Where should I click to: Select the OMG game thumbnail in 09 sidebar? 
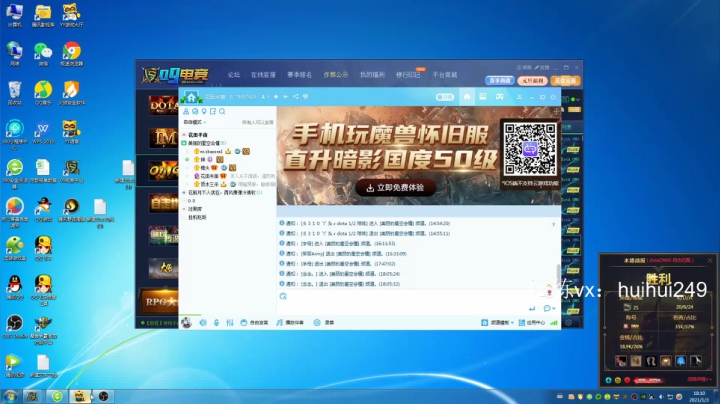point(163,170)
